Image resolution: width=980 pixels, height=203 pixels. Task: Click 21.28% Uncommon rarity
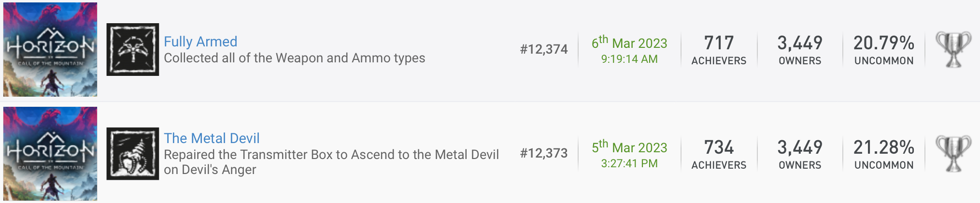pyautogui.click(x=884, y=154)
